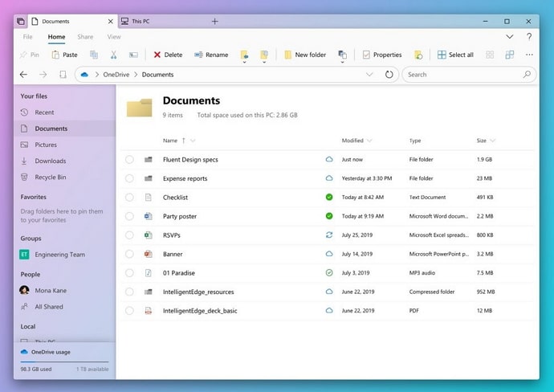The height and width of the screenshot is (392, 554).
Task: Click the cloud status icon for Fluent Design specs
Action: coord(329,159)
